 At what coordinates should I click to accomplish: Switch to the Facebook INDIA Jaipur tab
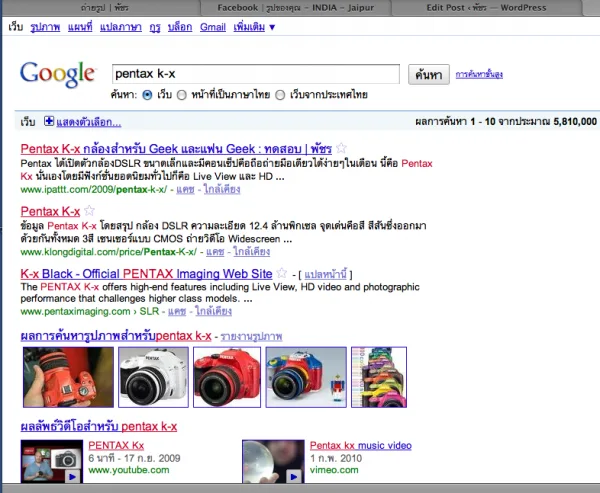295,8
